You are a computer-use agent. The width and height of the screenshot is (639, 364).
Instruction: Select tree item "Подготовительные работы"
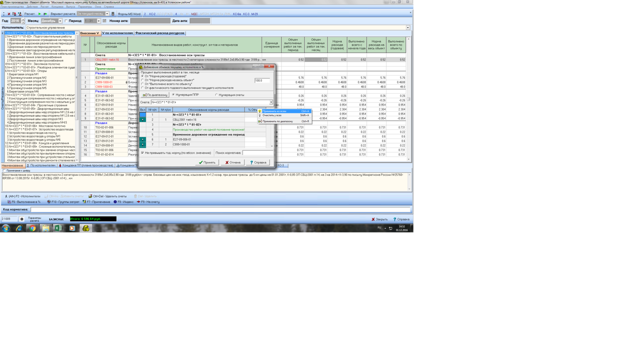pos(39,37)
